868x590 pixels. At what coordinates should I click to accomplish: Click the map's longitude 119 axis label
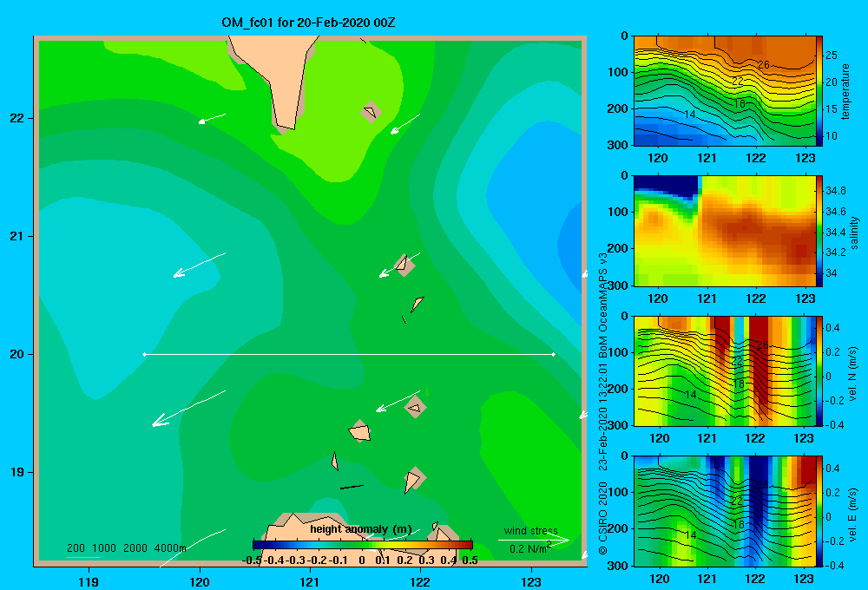(x=89, y=581)
